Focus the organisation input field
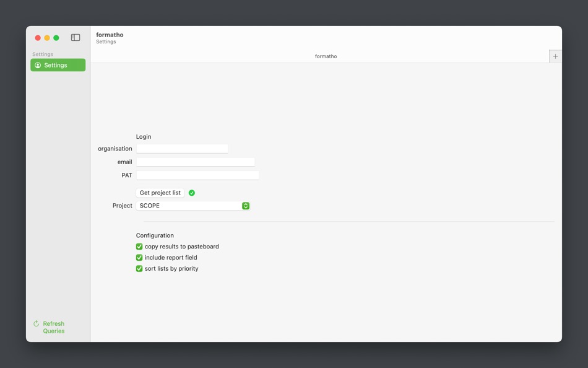This screenshot has width=588, height=368. [x=182, y=149]
